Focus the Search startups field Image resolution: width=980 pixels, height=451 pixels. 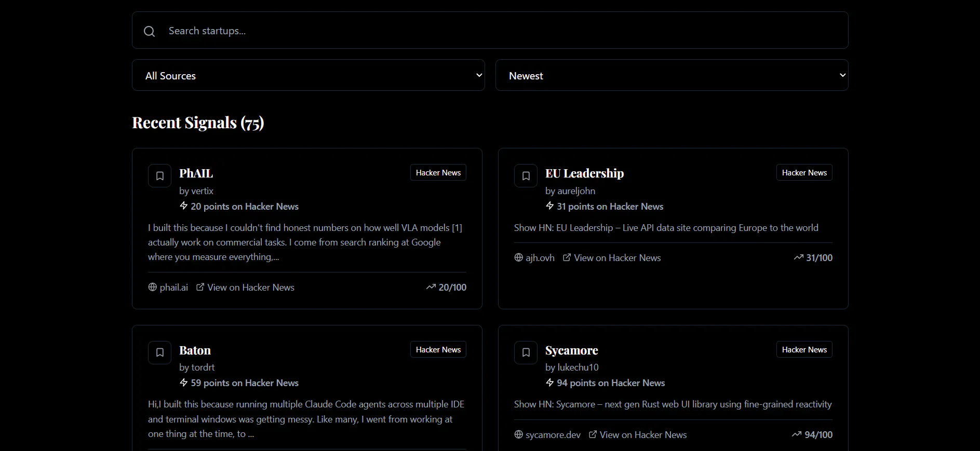pyautogui.click(x=490, y=30)
